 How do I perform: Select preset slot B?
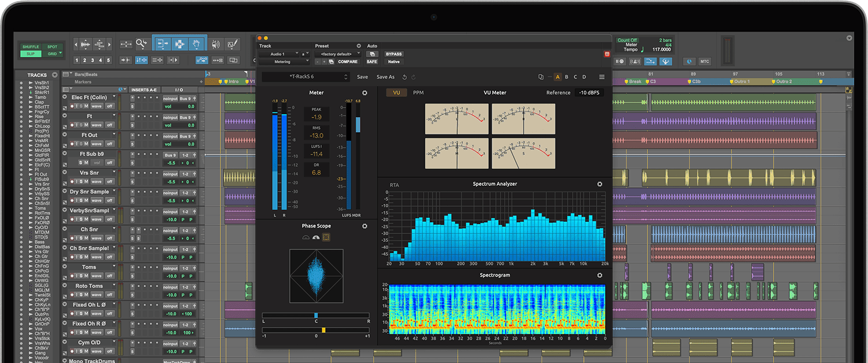(x=567, y=77)
